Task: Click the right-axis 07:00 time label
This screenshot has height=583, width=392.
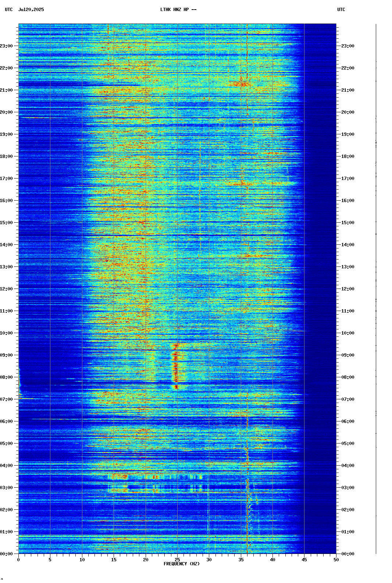Action: pyautogui.click(x=348, y=399)
